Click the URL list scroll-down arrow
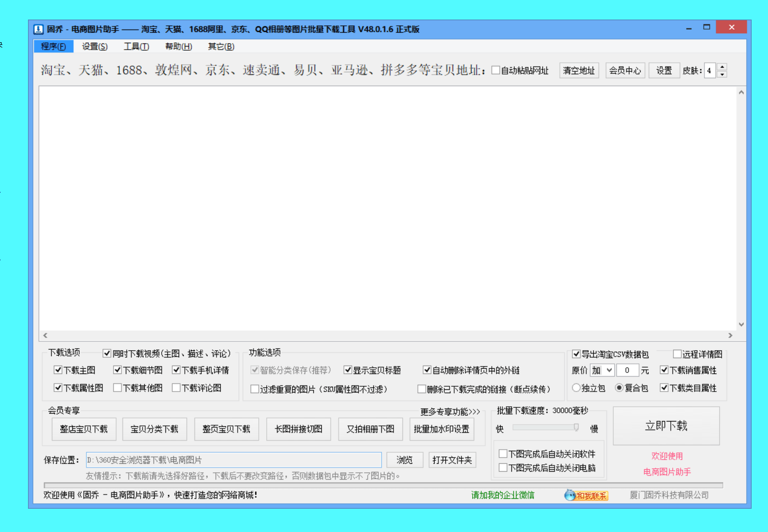768x532 pixels. coord(741,324)
